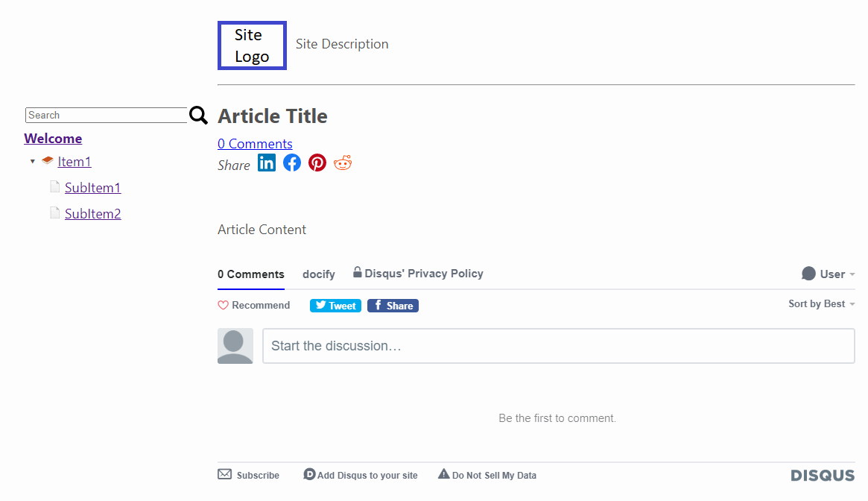This screenshot has width=868, height=501.
Task: Open the docify tab
Action: pyautogui.click(x=318, y=274)
